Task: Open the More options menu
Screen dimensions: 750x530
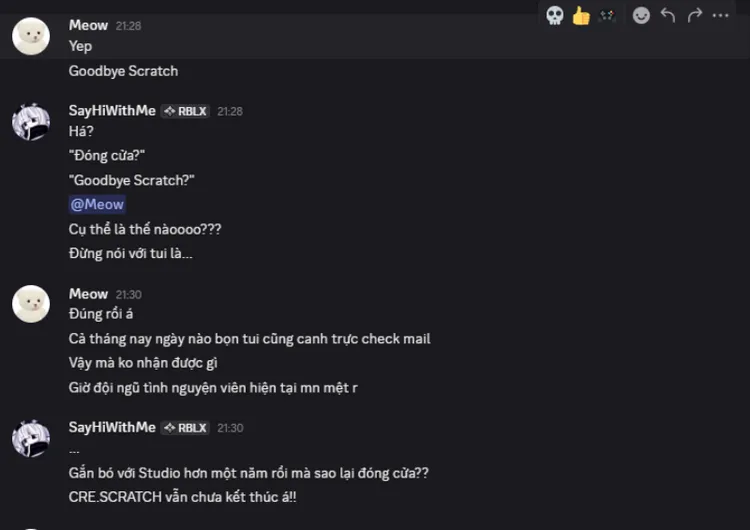Action: [721, 15]
